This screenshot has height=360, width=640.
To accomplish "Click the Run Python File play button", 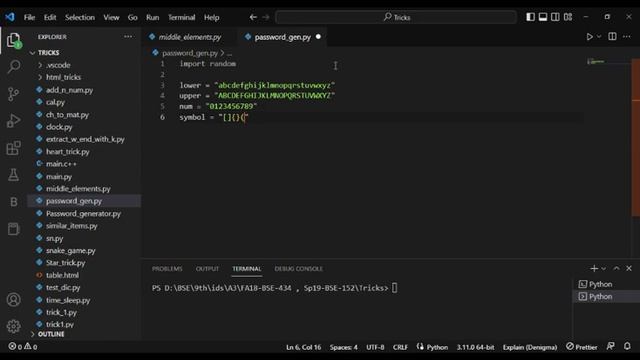I will 589,37.
